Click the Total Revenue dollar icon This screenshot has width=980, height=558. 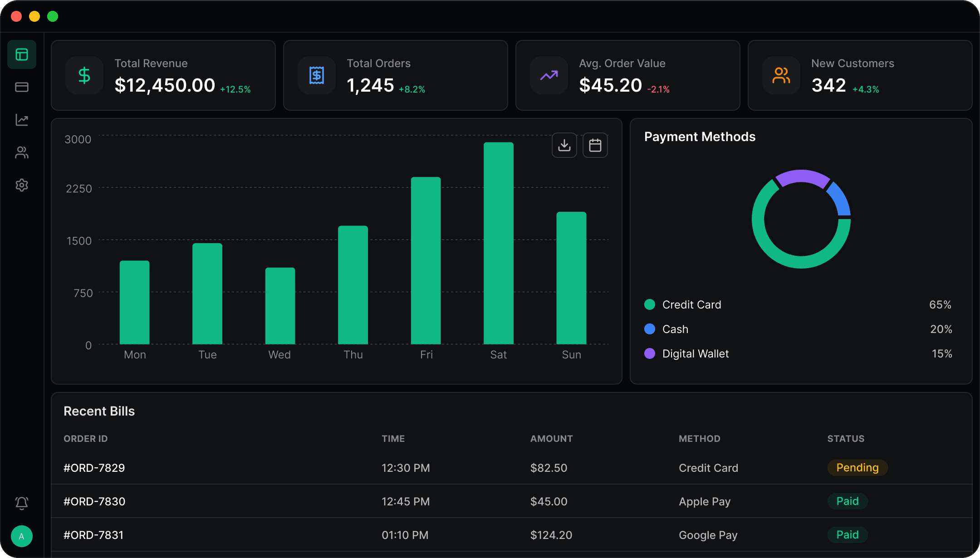pos(84,75)
